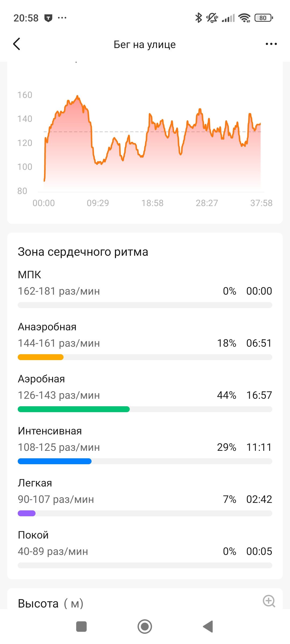Image resolution: width=290 pixels, height=644 pixels.
Task: Tap the 18:58 time axis label
Action: coord(152,203)
